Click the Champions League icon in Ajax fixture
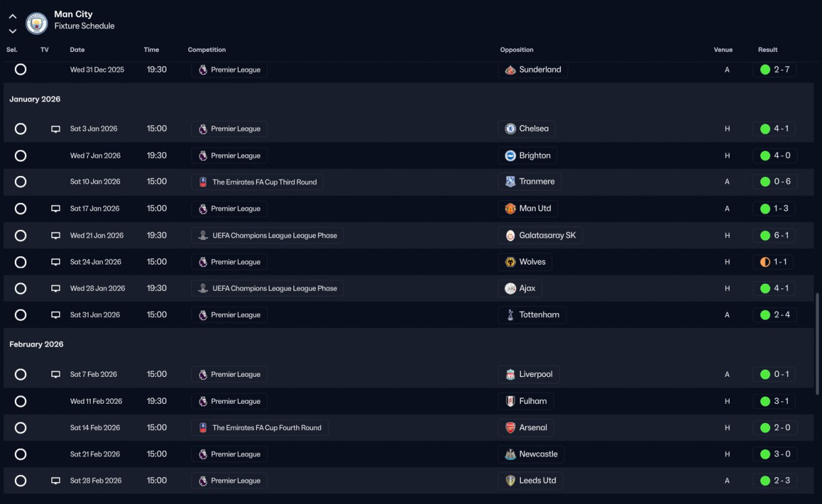822x504 pixels. [x=203, y=289]
